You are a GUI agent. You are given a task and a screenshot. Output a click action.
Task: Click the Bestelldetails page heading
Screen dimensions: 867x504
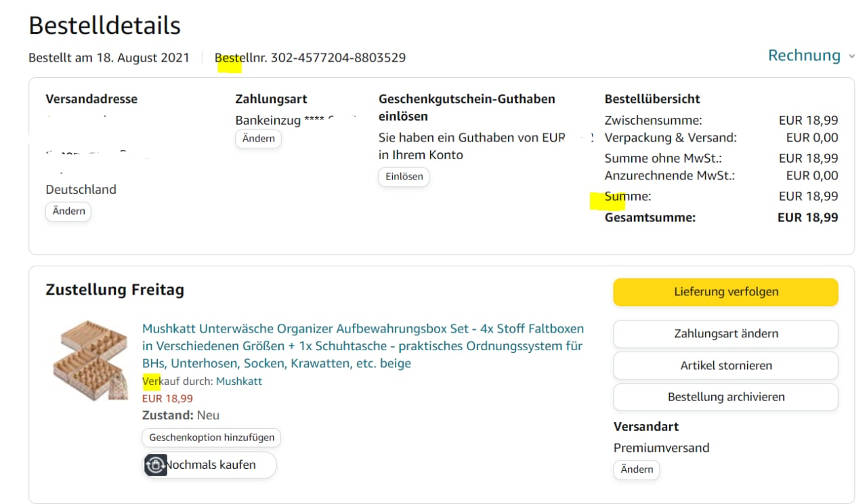click(104, 26)
